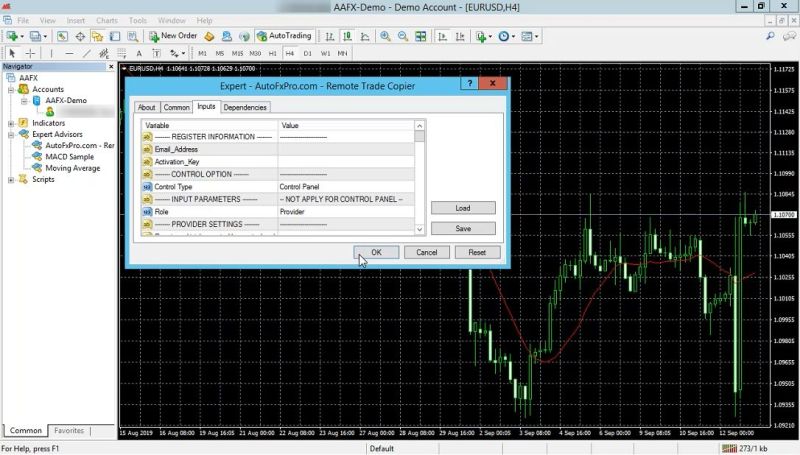
Task: Select the trendline drawing tool
Action: tap(88, 53)
